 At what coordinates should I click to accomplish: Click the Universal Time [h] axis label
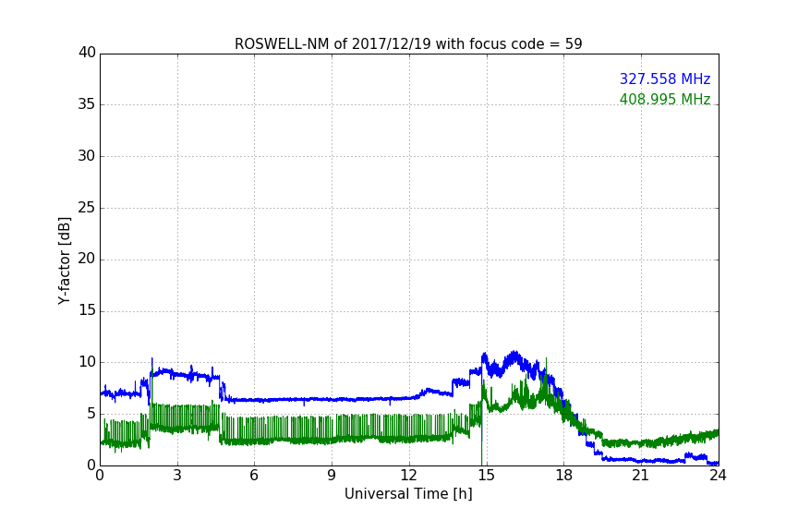408,494
